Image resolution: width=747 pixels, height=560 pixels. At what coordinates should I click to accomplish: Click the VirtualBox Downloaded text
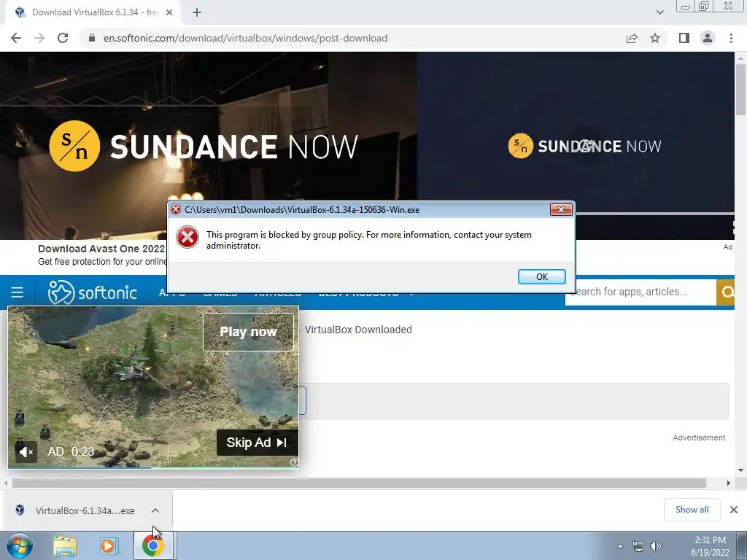tap(358, 330)
